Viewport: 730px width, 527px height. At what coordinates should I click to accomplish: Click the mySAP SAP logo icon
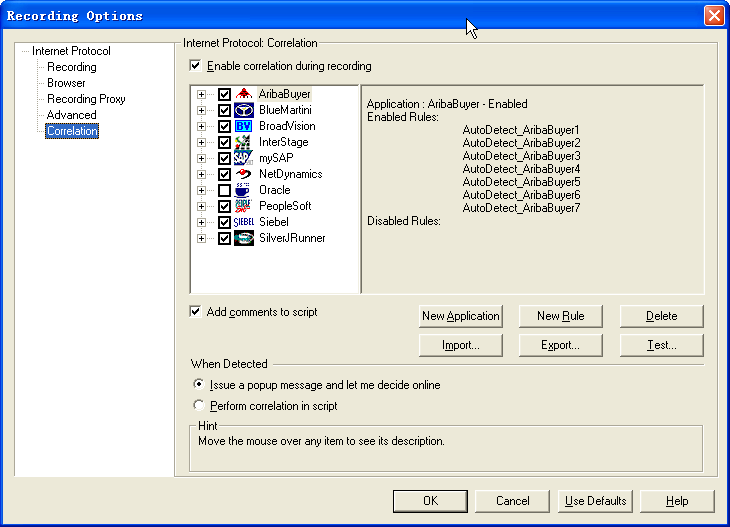tap(243, 158)
